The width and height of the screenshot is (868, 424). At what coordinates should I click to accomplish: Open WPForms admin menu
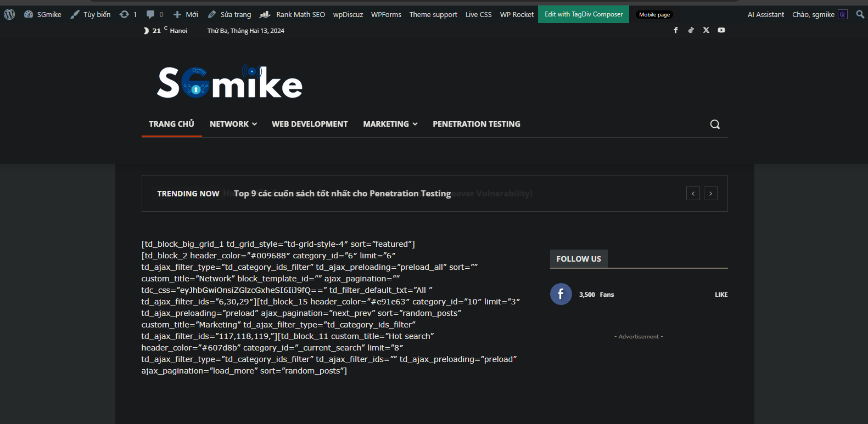tap(386, 14)
